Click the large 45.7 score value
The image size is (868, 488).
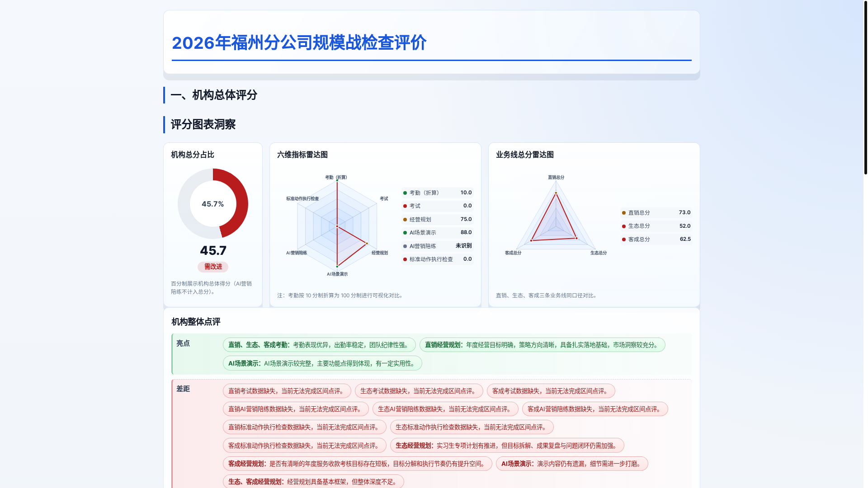click(x=213, y=250)
